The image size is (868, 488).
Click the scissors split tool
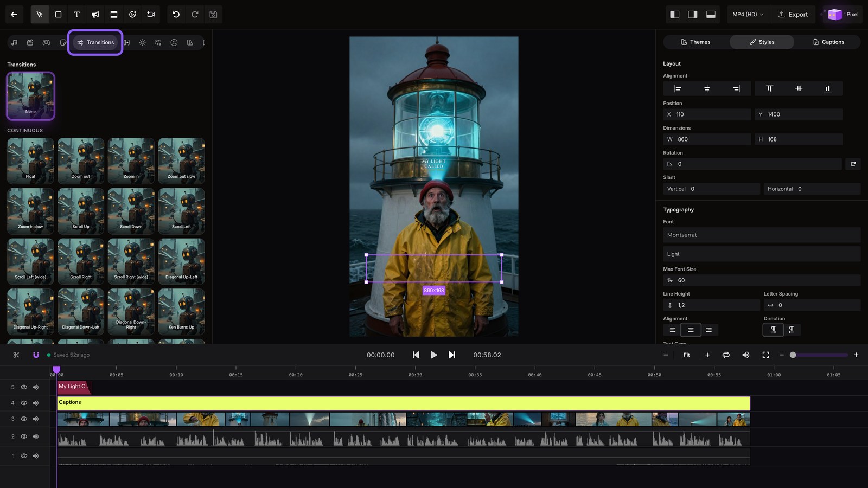pyautogui.click(x=16, y=355)
